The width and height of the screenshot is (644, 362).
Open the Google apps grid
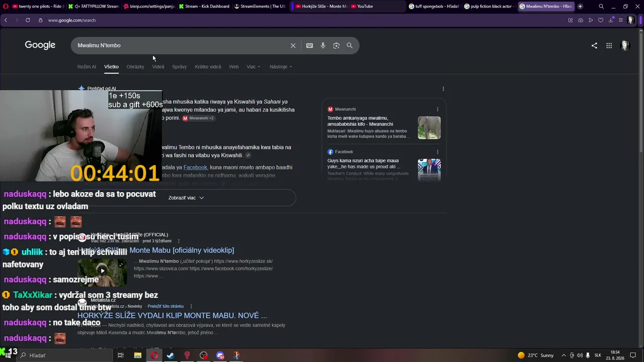coord(609,46)
